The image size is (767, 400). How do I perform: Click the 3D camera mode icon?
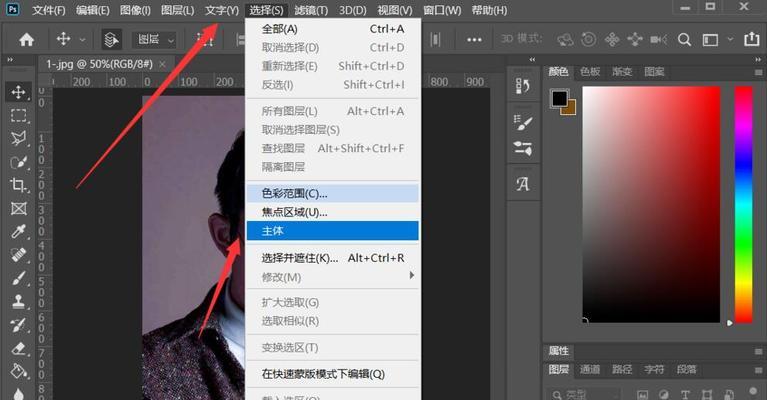658,40
